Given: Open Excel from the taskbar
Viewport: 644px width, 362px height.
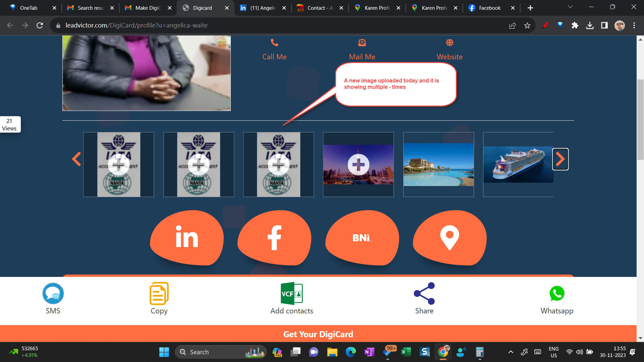Looking at the screenshot, I should [406, 352].
